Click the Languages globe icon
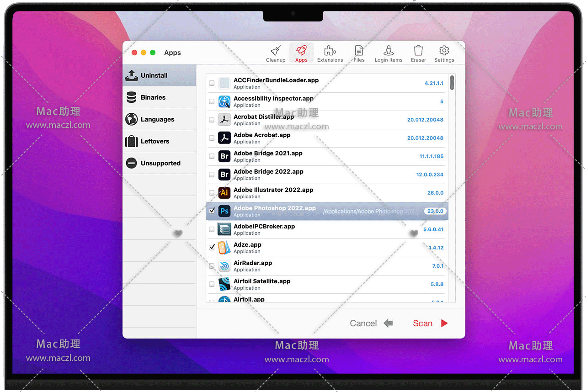This screenshot has width=586, height=392. (132, 119)
